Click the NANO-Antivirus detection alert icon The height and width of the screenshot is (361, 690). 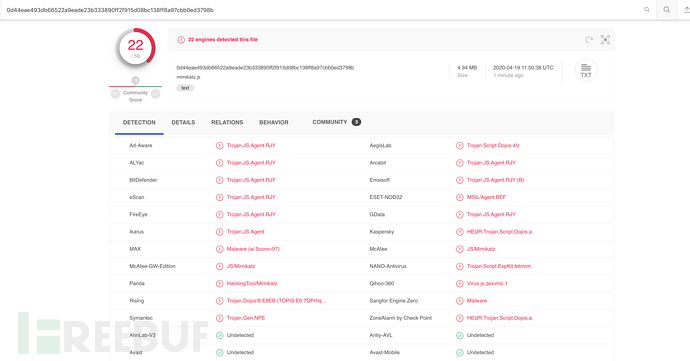click(460, 266)
